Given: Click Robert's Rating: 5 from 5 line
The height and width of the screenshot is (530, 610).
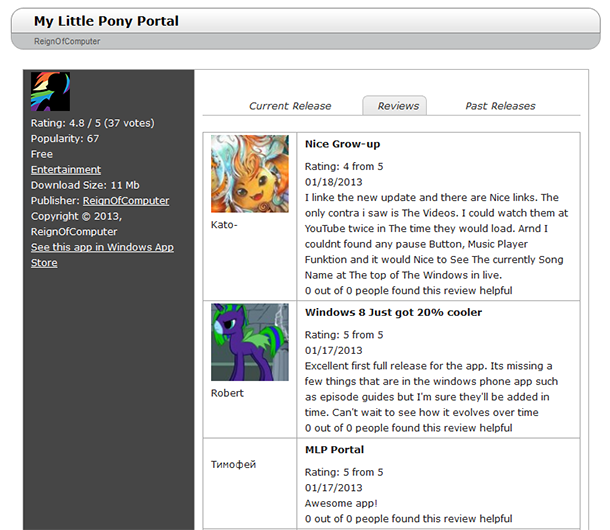Looking at the screenshot, I should pos(344,335).
